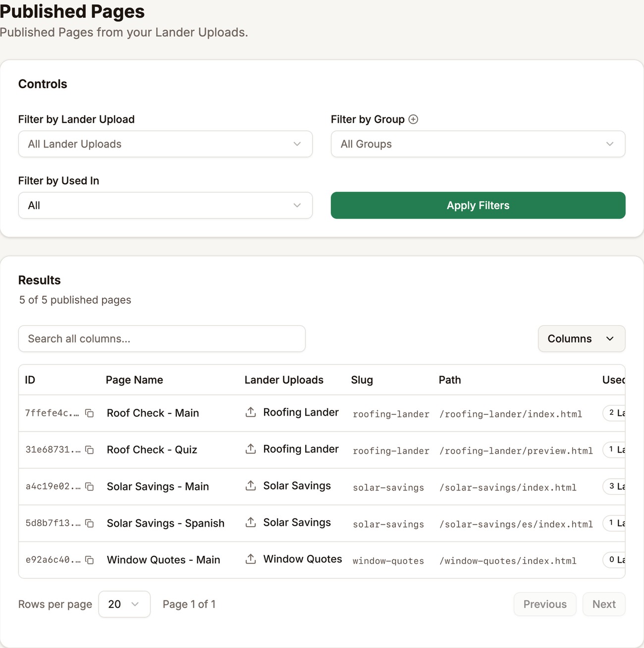This screenshot has height=648, width=644.
Task: Open the Filter by Used In dropdown
Action: 165,205
